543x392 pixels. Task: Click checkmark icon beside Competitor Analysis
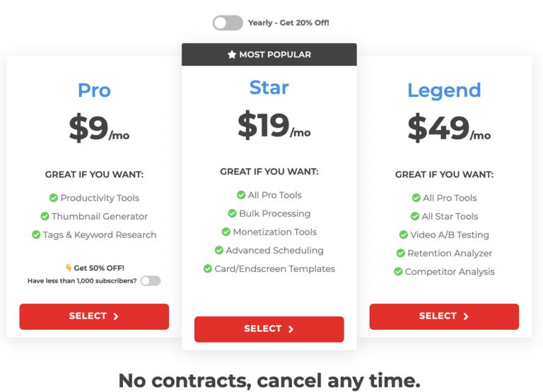point(398,272)
